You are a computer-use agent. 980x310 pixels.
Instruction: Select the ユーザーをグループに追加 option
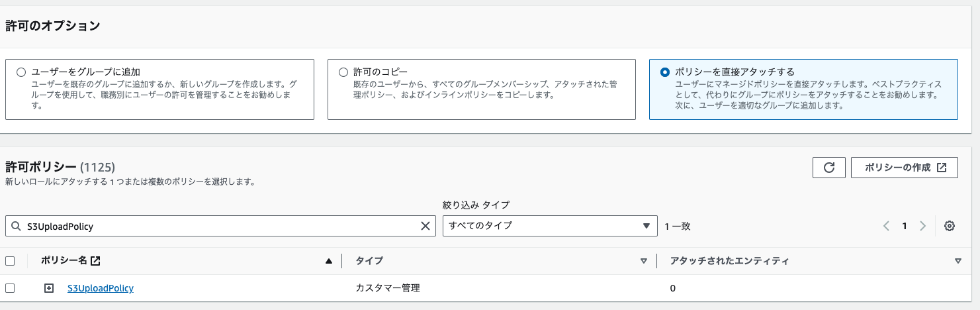(x=21, y=72)
